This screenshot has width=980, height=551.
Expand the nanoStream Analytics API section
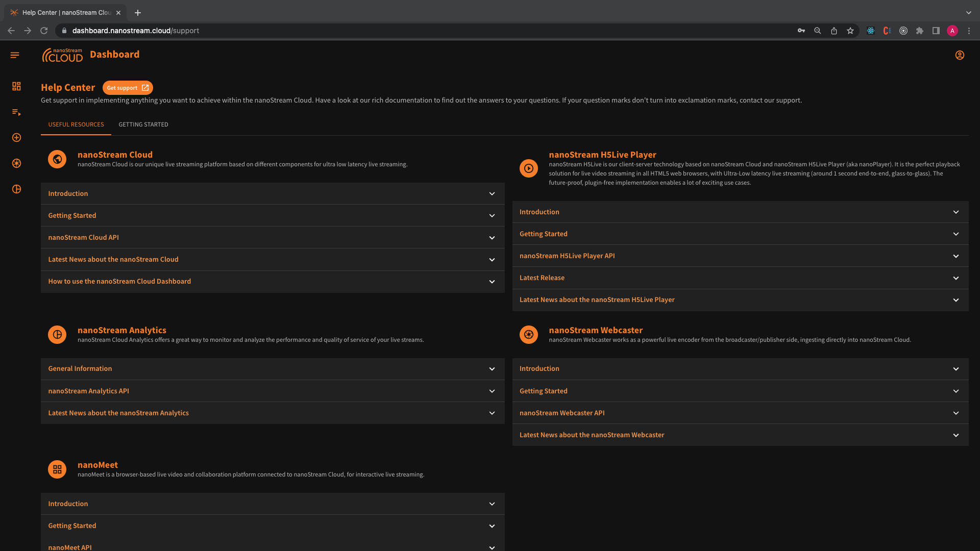click(x=273, y=391)
